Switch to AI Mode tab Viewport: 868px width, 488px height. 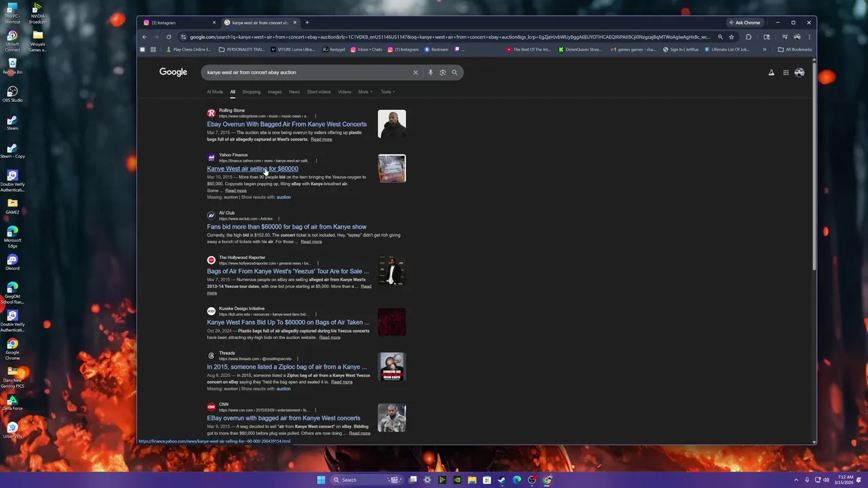[215, 91]
